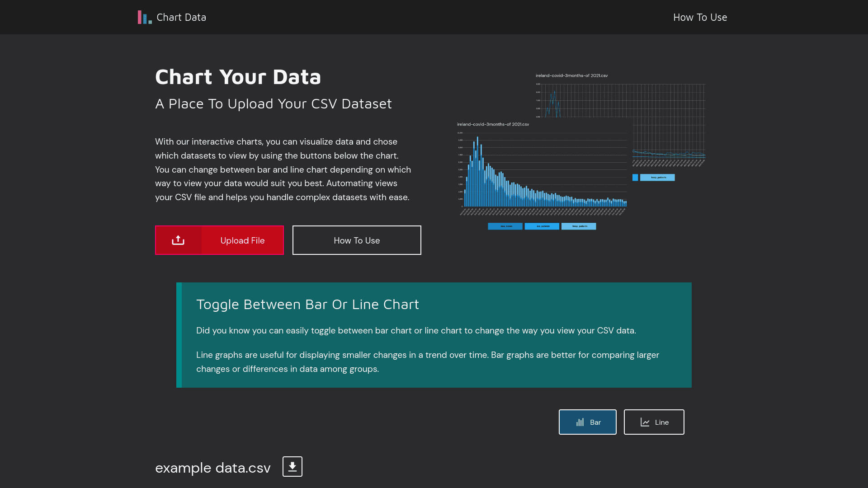Viewport: 868px width, 488px height.
Task: Click hosp_patients legend under the line chart
Action: (657, 178)
